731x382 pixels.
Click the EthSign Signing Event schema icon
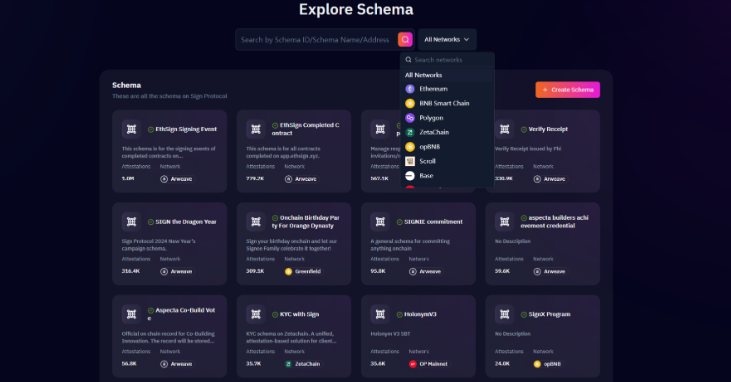click(x=131, y=129)
